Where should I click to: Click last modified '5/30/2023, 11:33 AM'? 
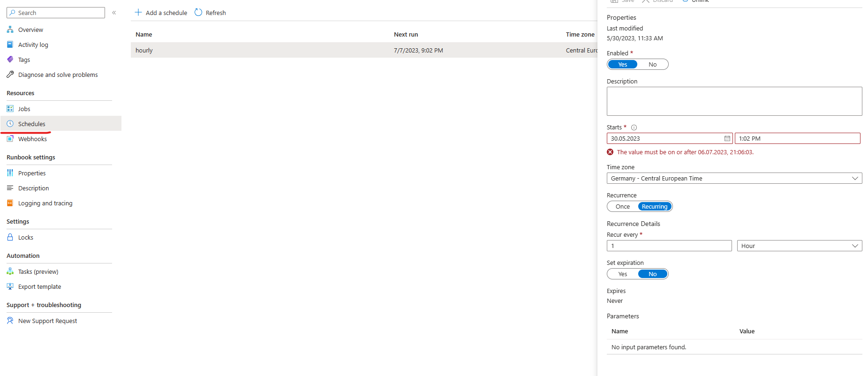635,38
